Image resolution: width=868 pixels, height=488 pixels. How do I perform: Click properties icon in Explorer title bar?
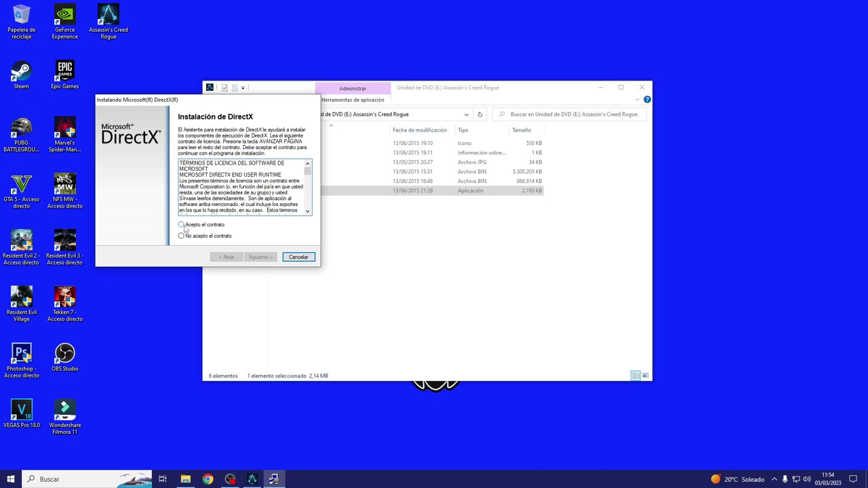(224, 87)
